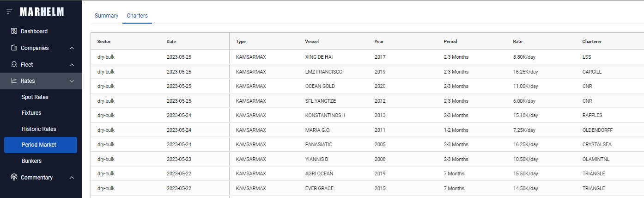Click the 15.10K/day rate cell
Viewport: 644px width, 198px height.
(x=526, y=116)
